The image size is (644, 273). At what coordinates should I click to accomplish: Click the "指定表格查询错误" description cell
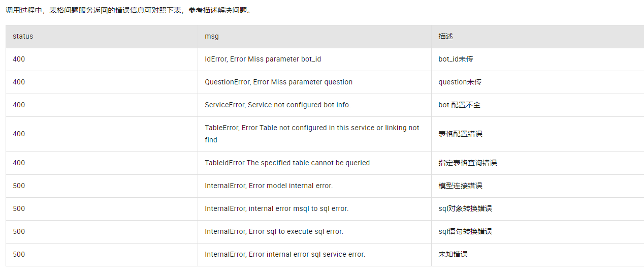pos(468,163)
